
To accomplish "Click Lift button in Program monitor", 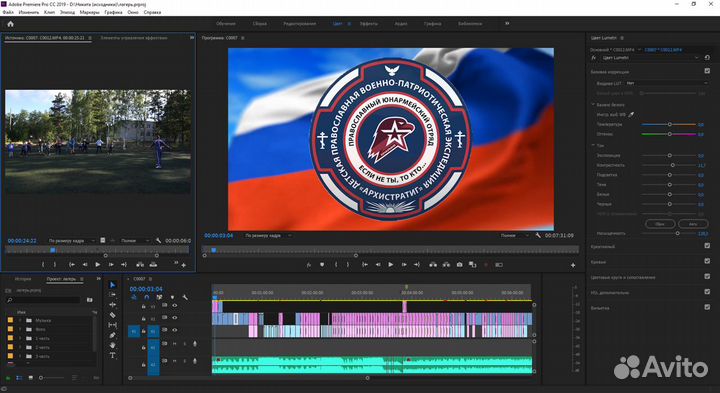I will coord(433,264).
